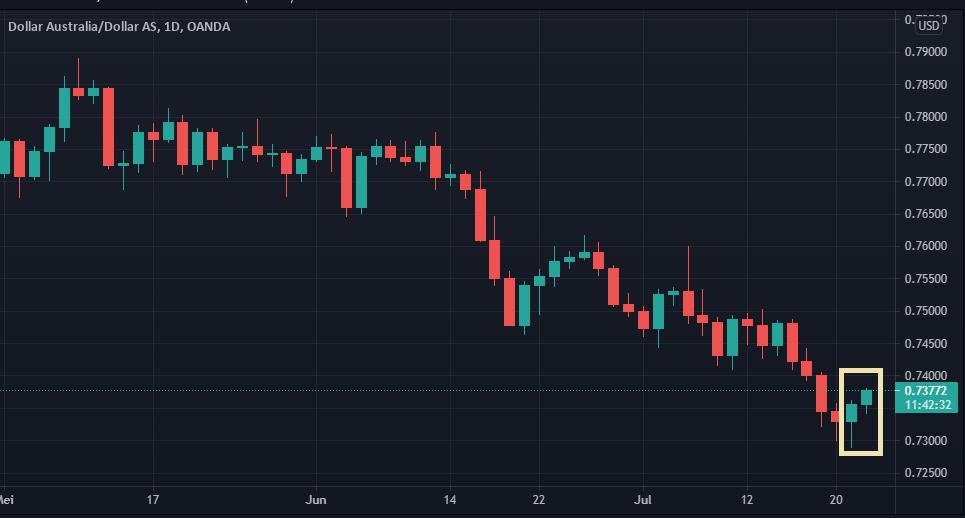
Task: Click the 0.75000 price axis label
Action: pos(925,311)
